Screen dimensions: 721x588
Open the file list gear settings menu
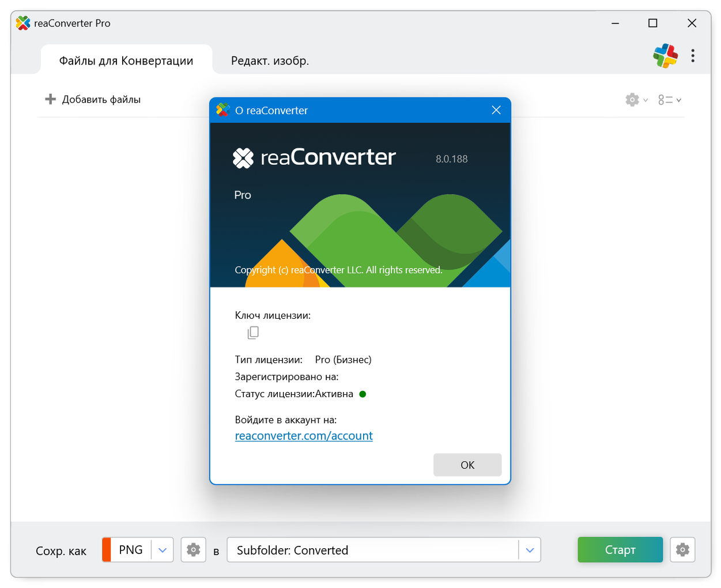636,100
